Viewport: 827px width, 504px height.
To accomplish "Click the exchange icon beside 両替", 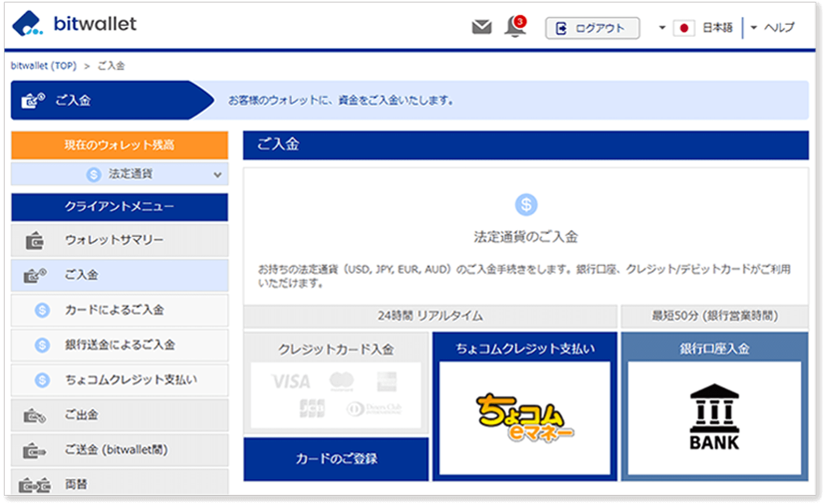I will pos(34,485).
